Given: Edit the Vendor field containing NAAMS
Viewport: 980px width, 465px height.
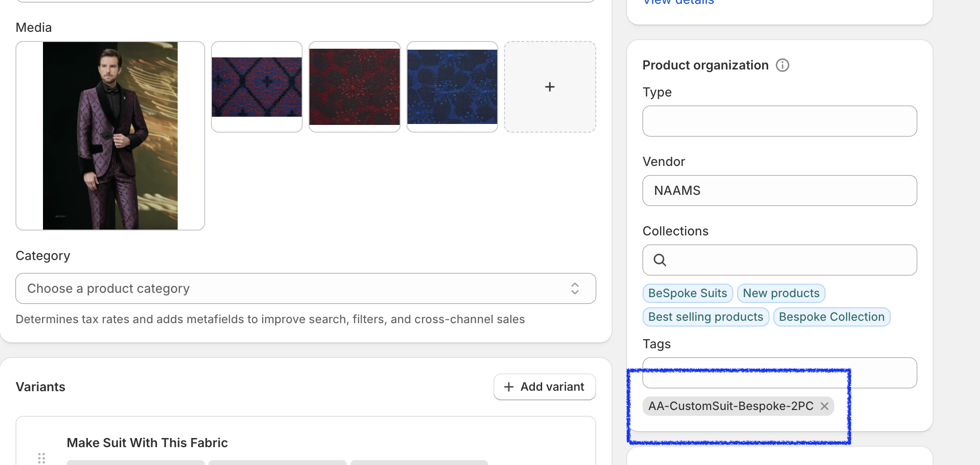Looking at the screenshot, I should (x=780, y=191).
